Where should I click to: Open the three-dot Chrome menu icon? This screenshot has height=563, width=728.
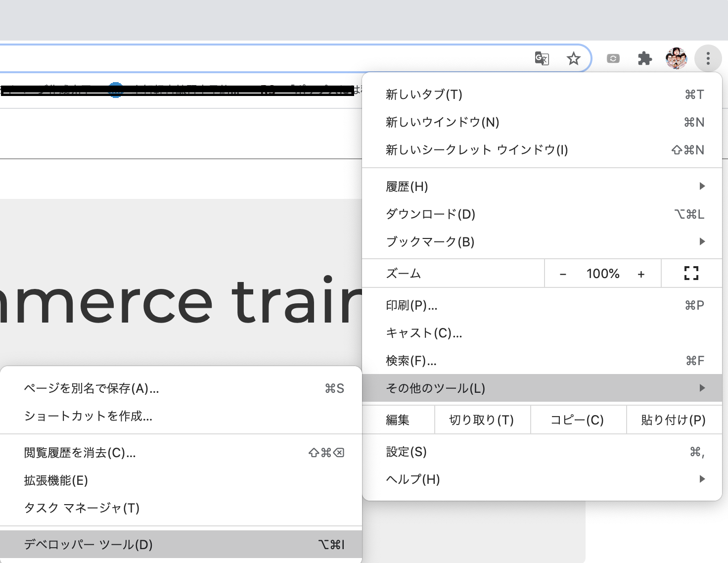tap(708, 58)
